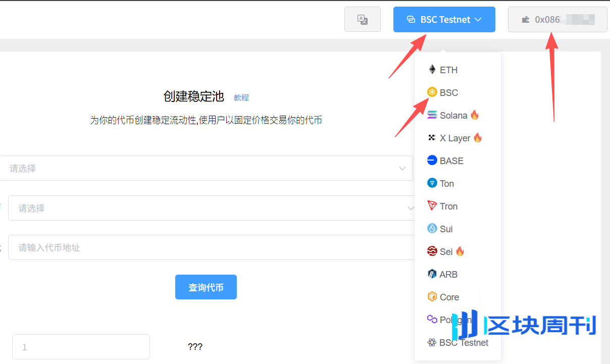Select the Sui network icon
Viewport: 610px width, 364px height.
(x=432, y=228)
